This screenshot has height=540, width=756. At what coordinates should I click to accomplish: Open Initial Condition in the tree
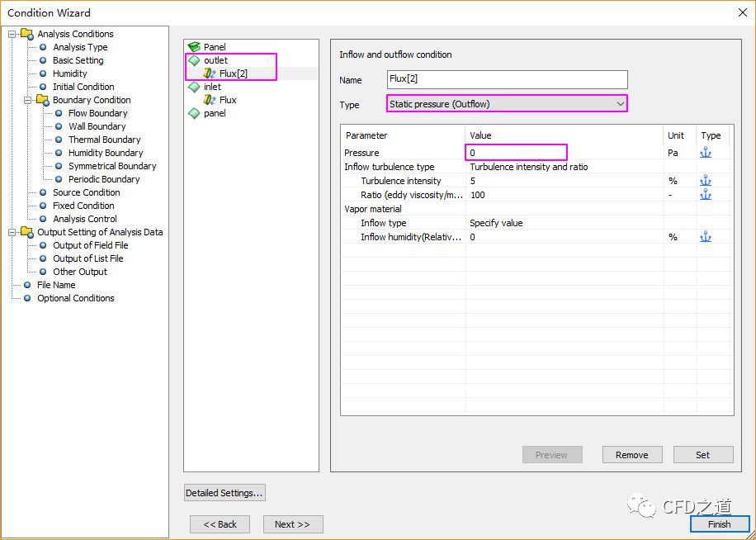click(x=83, y=87)
